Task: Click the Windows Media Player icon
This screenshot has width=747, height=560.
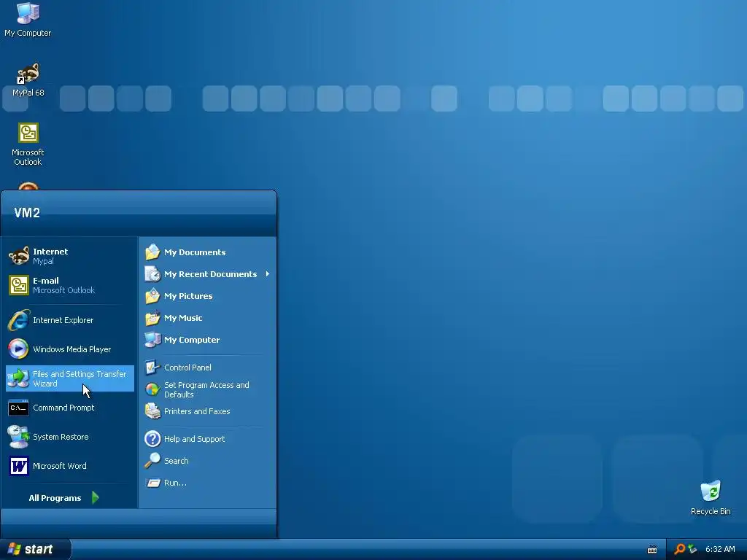Action: click(18, 349)
